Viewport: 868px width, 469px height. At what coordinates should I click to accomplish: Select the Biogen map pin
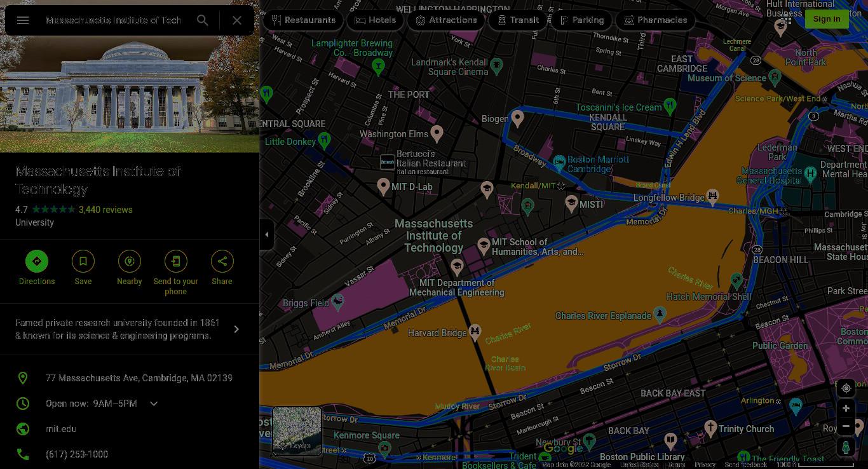(x=518, y=118)
